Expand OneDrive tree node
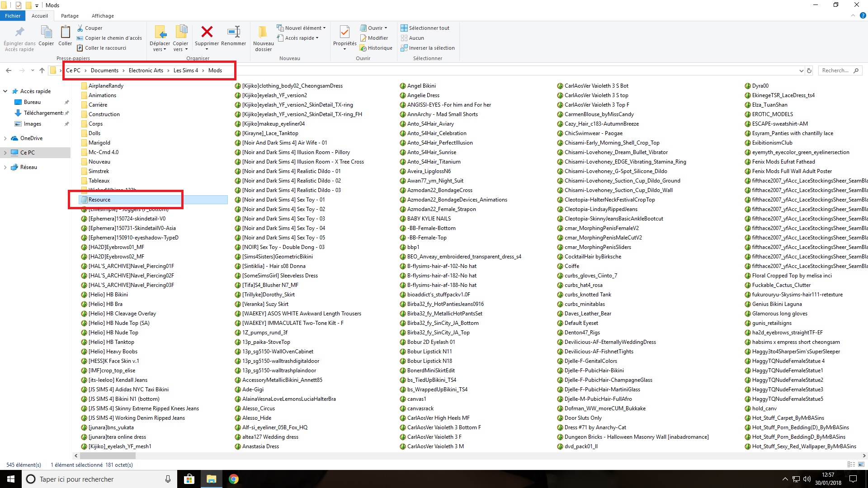This screenshot has width=868, height=488. [5, 138]
